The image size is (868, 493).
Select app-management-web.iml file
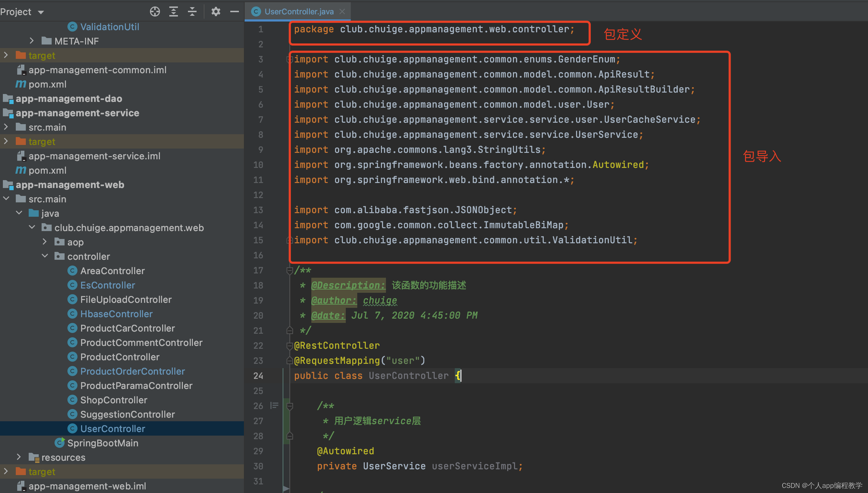87,486
